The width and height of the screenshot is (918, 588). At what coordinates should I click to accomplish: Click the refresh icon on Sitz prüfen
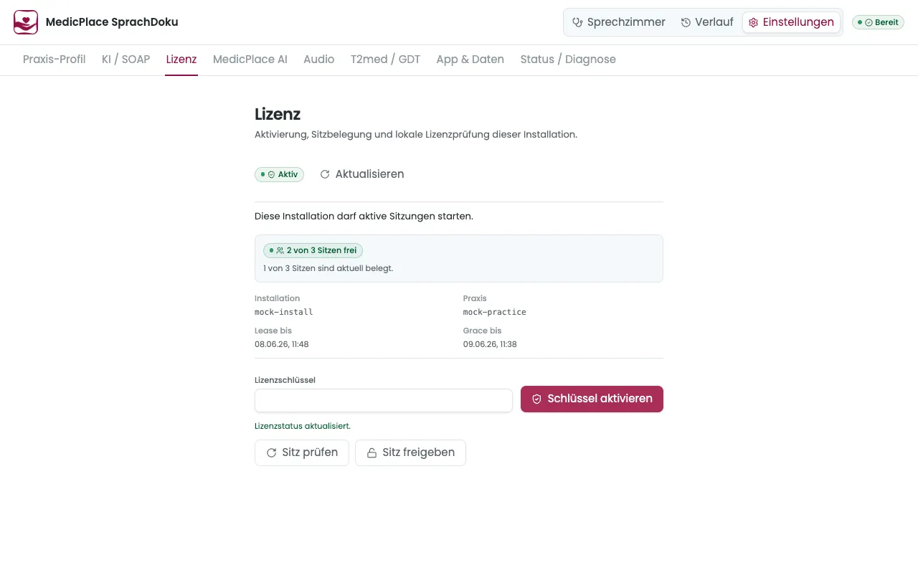(x=271, y=452)
